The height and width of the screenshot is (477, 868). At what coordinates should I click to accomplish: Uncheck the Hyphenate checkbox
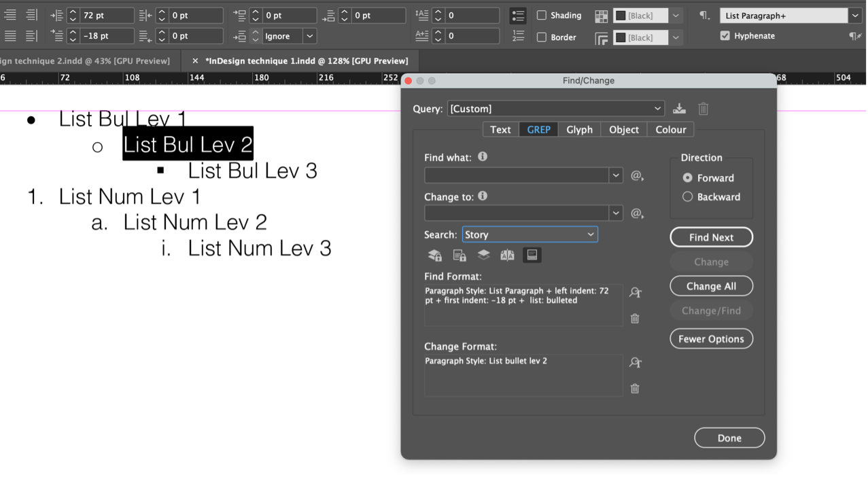(x=725, y=35)
